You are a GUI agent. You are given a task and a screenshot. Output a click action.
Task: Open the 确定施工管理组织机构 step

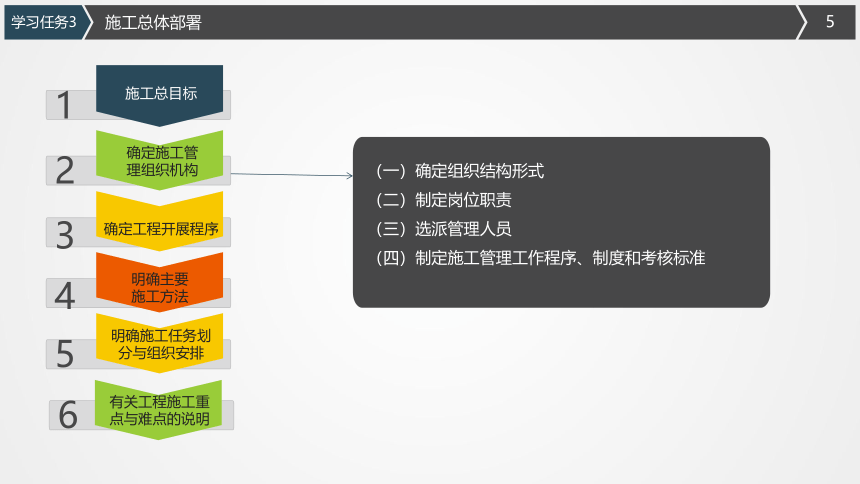(160, 161)
